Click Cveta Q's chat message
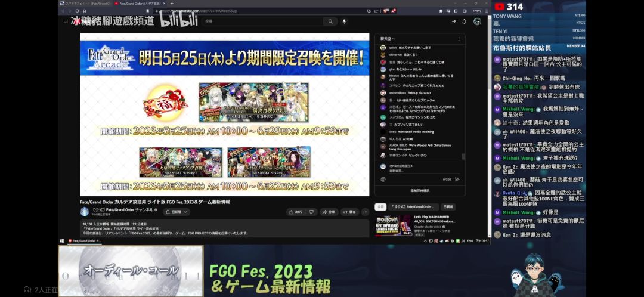 (539, 199)
